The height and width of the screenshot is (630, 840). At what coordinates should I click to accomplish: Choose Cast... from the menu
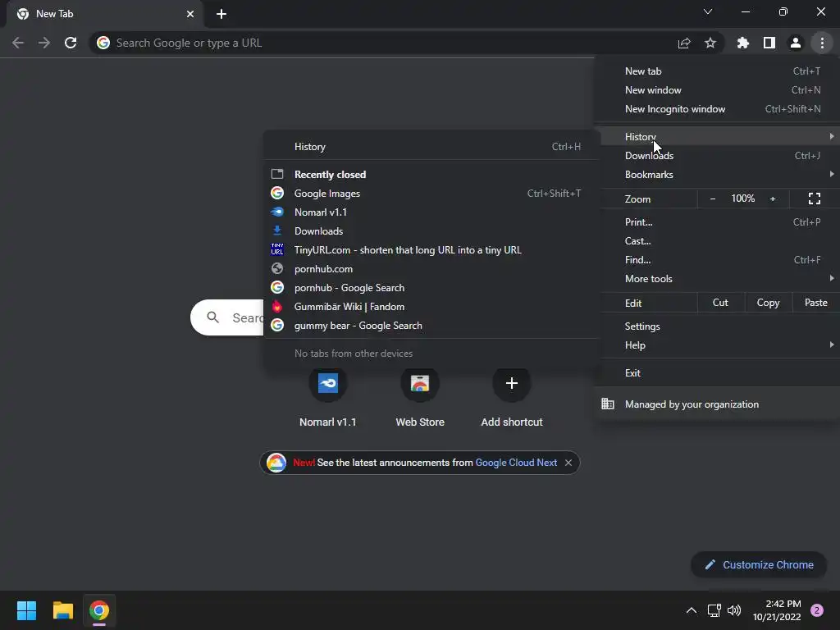tap(717, 241)
